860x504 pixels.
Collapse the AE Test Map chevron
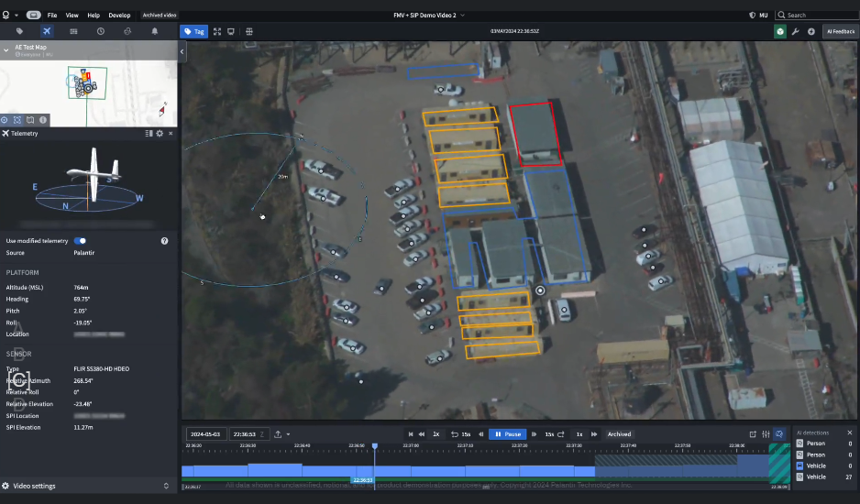pyautogui.click(x=6, y=49)
